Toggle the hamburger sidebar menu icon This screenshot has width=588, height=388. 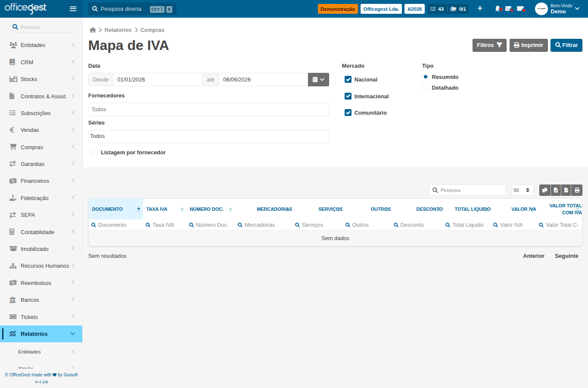73,9
